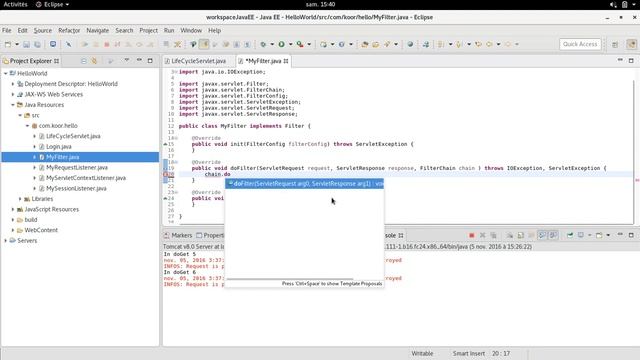The height and width of the screenshot is (360, 640).
Task: Click Terminate red square in Console toolbar
Action: (x=471, y=236)
